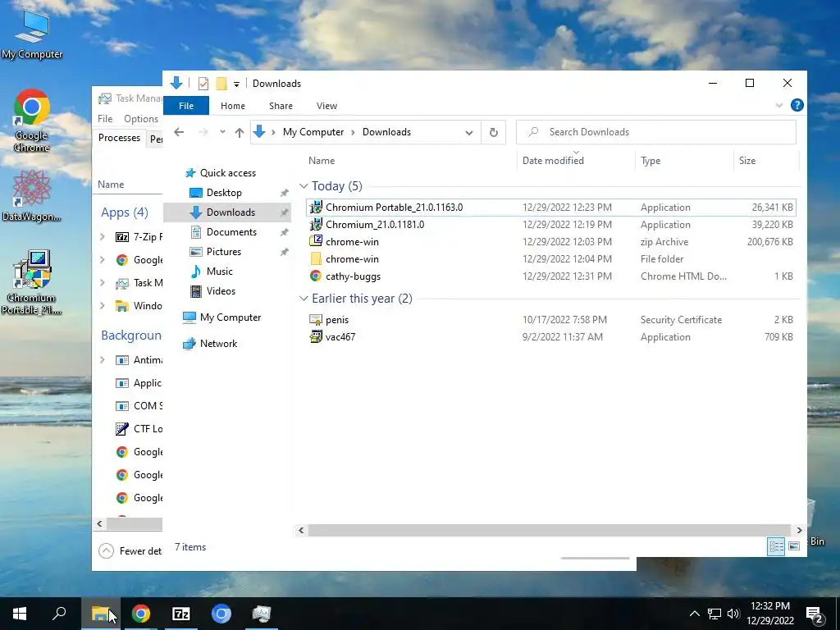Screen dimensions: 840x630
Task: Refresh the Downloads folder
Action: [493, 132]
